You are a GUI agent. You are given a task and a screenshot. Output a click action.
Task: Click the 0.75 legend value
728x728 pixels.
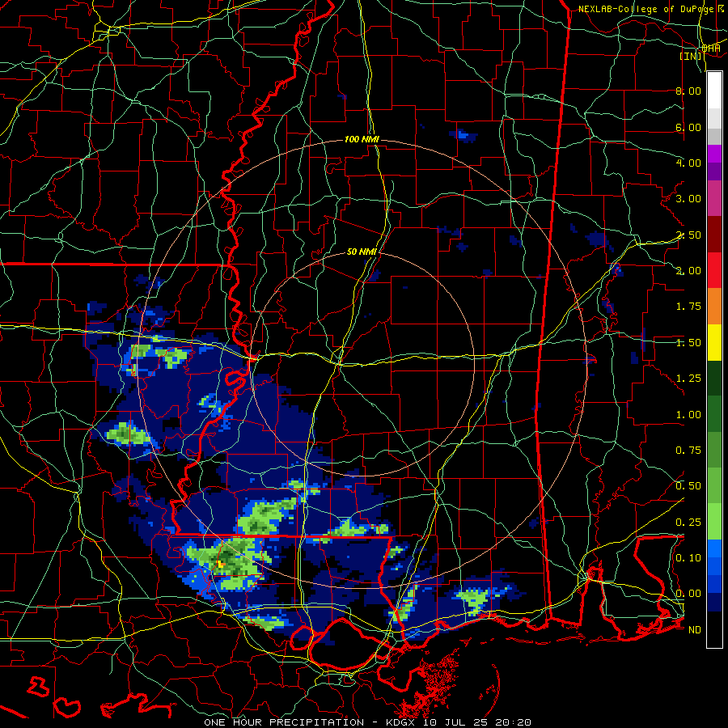click(688, 451)
